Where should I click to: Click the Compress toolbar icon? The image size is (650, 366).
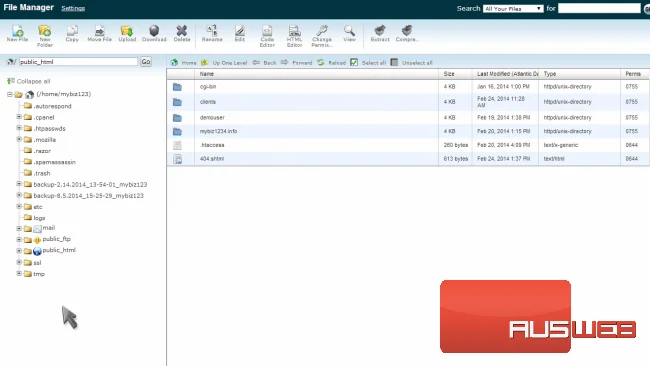[x=407, y=33]
